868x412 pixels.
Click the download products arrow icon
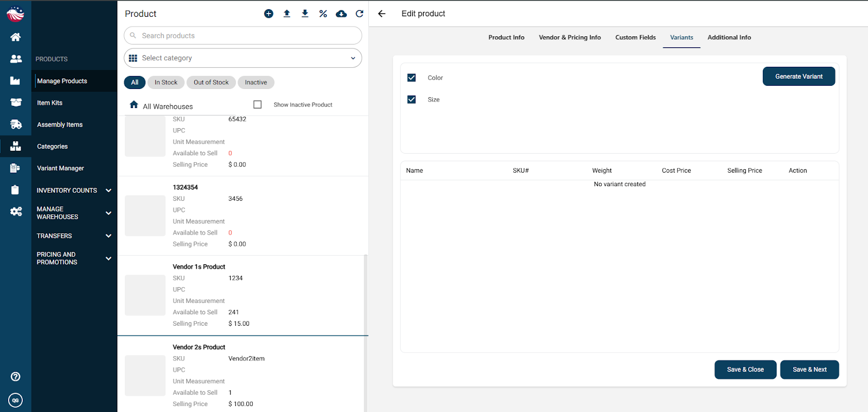tap(305, 14)
